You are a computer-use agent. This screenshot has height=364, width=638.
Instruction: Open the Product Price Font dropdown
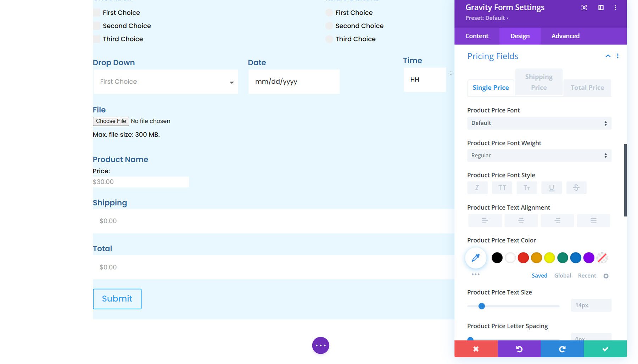tap(539, 123)
